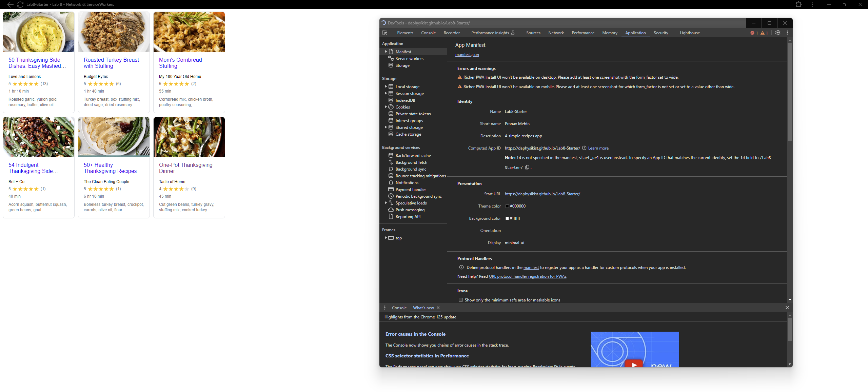Viewport: 868px width, 392px height.
Task: Close the What's new drawer tab
Action: (x=438, y=308)
